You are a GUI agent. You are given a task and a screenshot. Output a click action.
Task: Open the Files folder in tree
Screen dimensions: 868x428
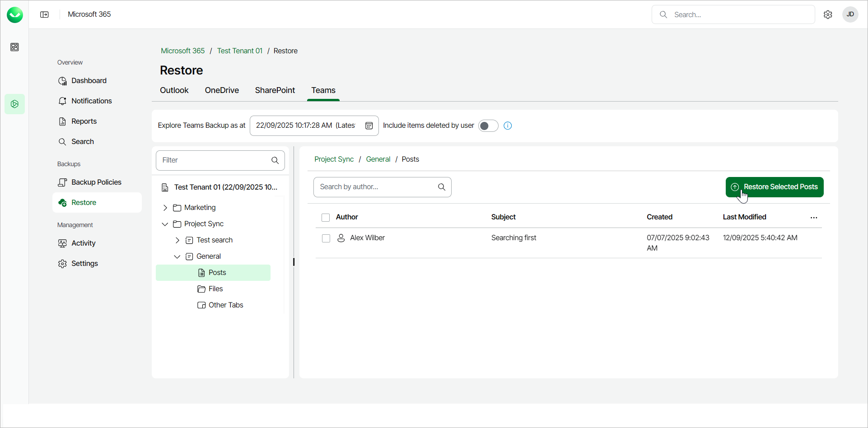click(x=215, y=289)
